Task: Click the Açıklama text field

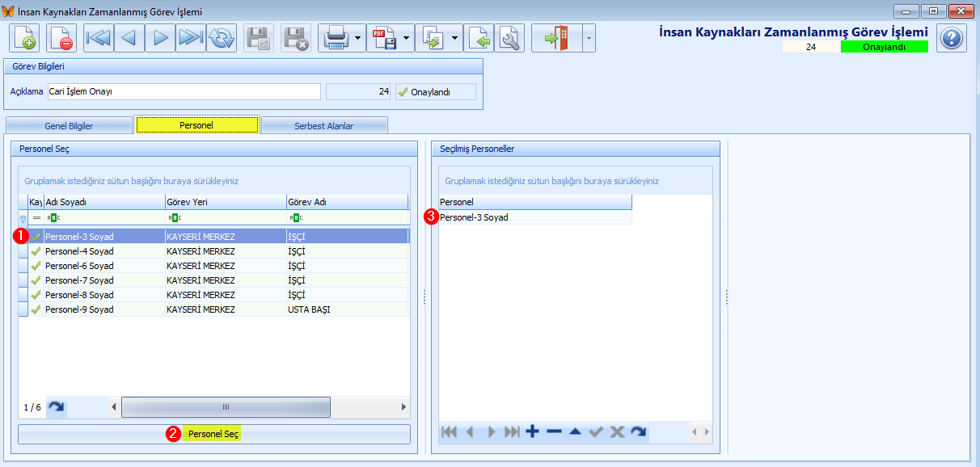Action: (184, 91)
